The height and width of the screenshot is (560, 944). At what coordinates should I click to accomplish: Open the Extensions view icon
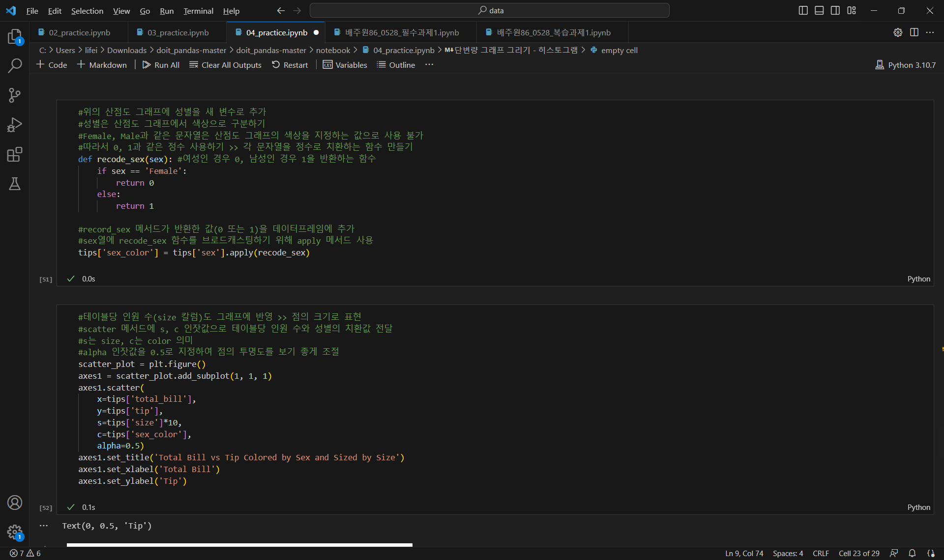coord(15,154)
